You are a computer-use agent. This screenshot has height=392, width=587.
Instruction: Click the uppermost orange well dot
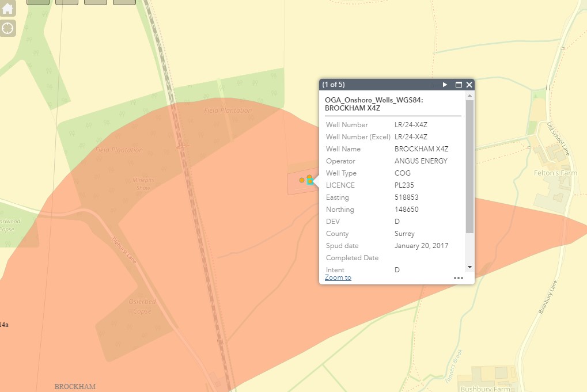click(x=309, y=177)
